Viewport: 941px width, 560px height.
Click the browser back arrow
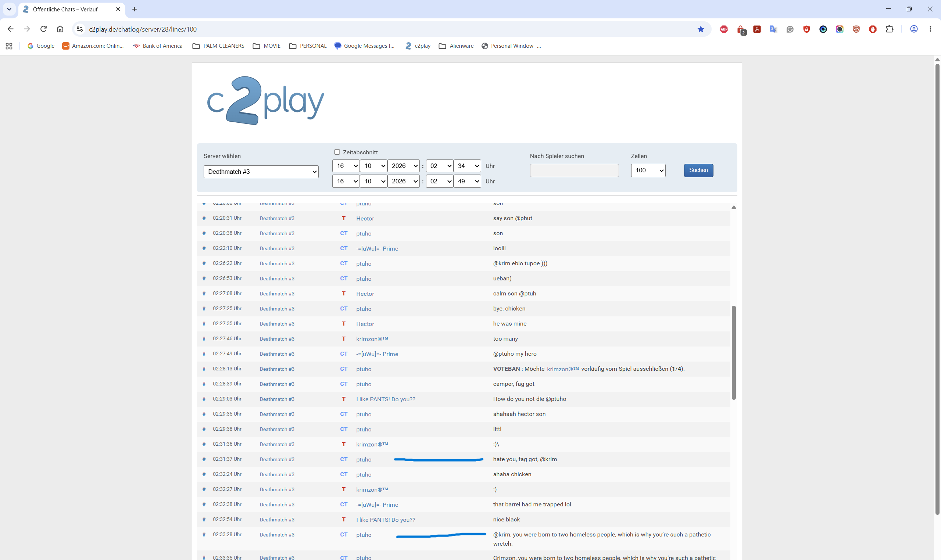pos(10,29)
